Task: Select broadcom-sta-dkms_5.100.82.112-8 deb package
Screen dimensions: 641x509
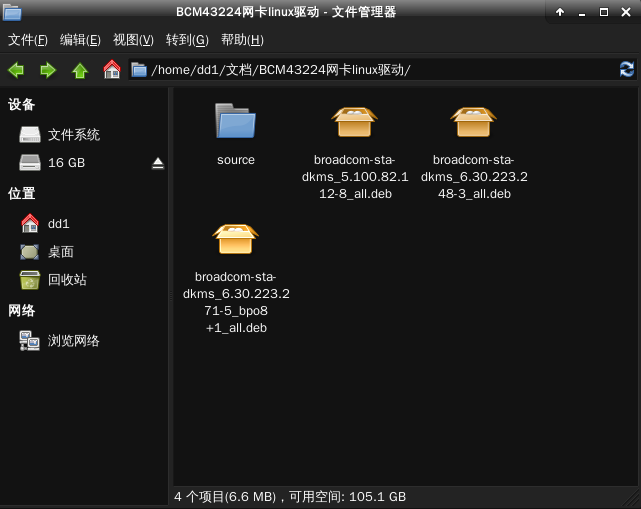Action: point(354,124)
